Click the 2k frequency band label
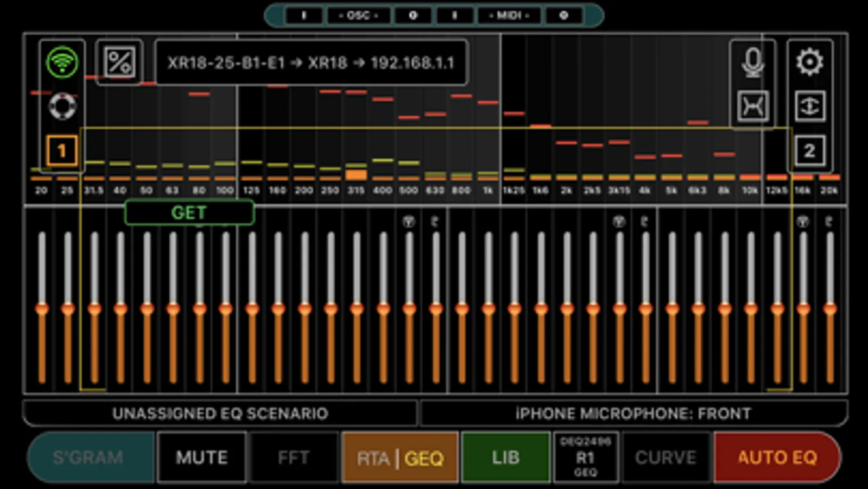Screen dimensions: 868x489 pyautogui.click(x=566, y=190)
